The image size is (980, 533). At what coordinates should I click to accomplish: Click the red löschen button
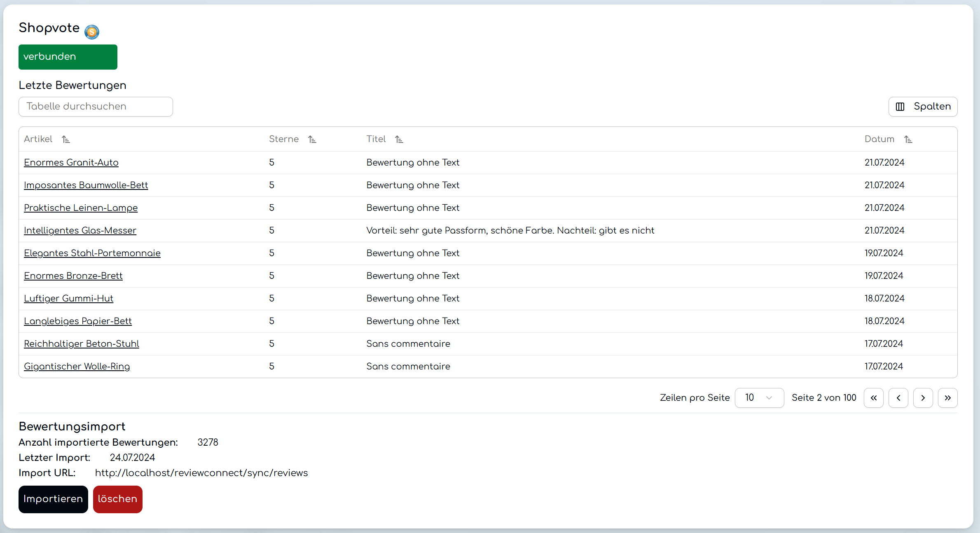117,499
